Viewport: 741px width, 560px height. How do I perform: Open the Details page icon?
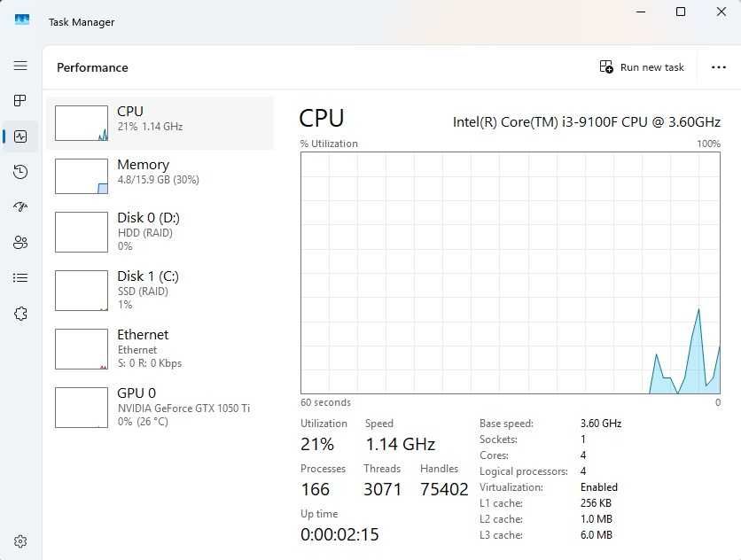[x=20, y=278]
